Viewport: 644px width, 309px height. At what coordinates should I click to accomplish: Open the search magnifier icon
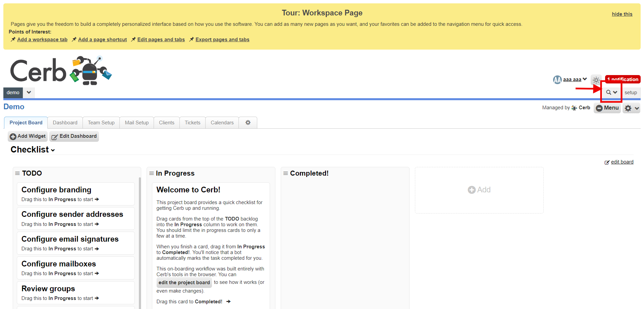tap(608, 92)
